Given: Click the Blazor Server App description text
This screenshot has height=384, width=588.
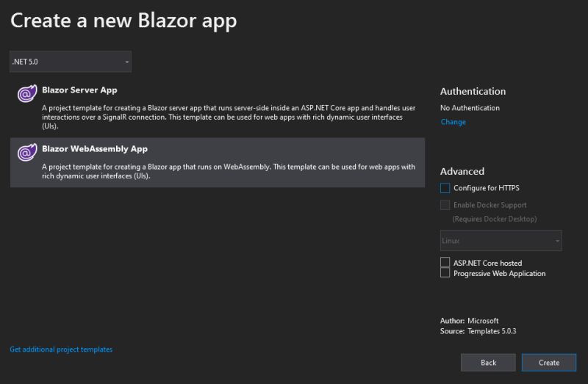Looking at the screenshot, I should click(x=229, y=117).
